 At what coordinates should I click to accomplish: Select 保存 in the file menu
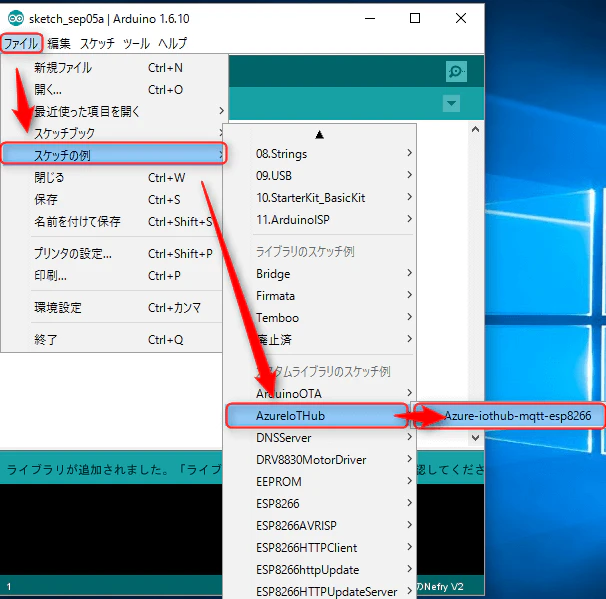coord(114,199)
